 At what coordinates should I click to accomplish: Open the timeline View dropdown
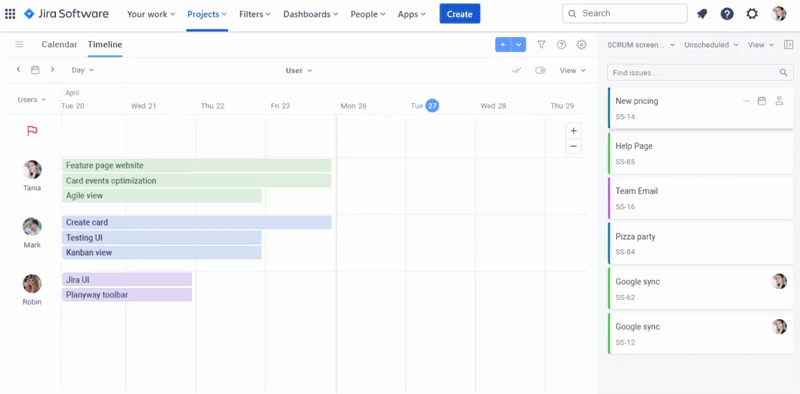point(572,70)
